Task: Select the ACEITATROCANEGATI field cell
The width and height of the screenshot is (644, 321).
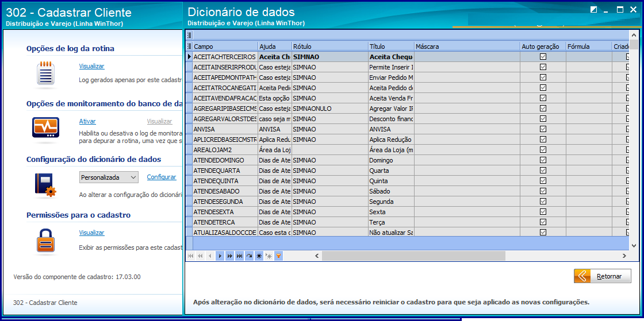Action: [225, 88]
